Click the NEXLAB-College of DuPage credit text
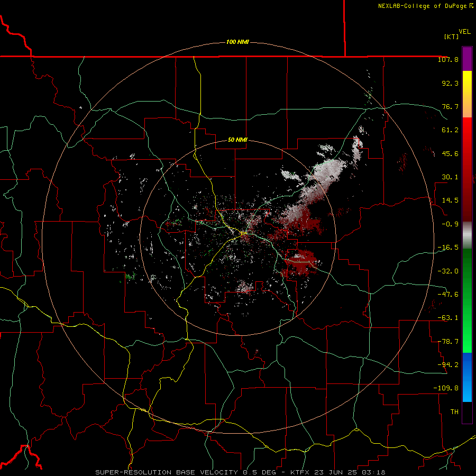476x476 pixels. 426,6
